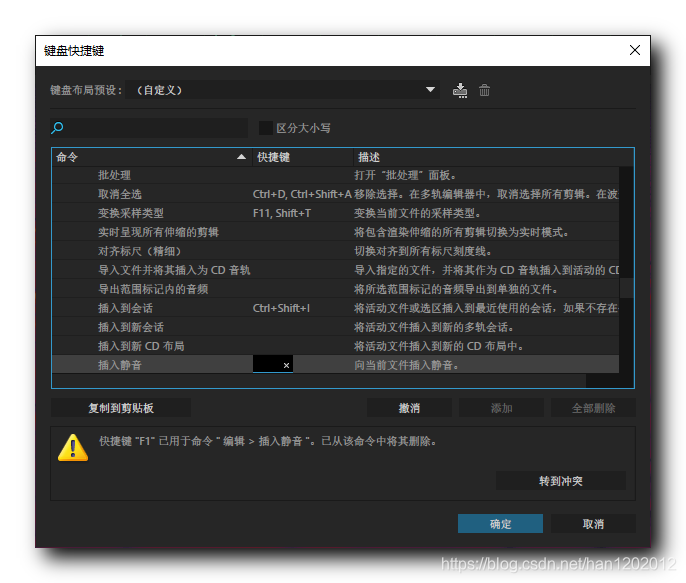The width and height of the screenshot is (686, 583).
Task: Click the 复制到剪贴板 button
Action: [x=121, y=408]
